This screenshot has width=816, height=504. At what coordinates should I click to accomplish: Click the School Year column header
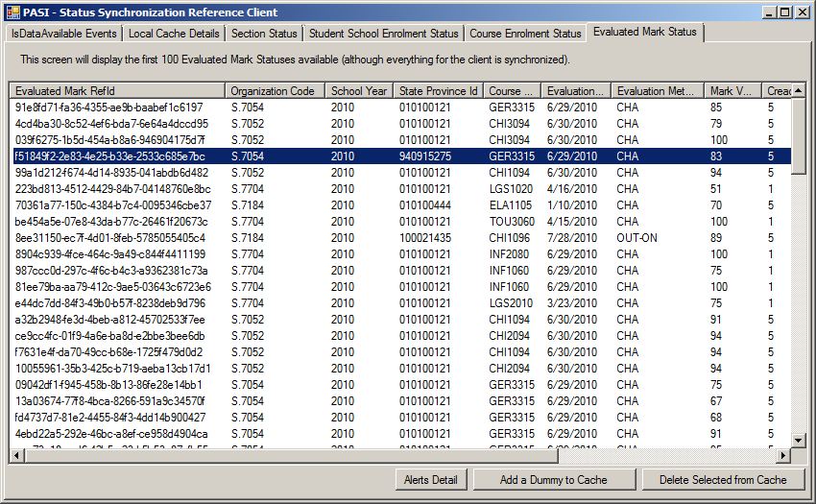(359, 91)
